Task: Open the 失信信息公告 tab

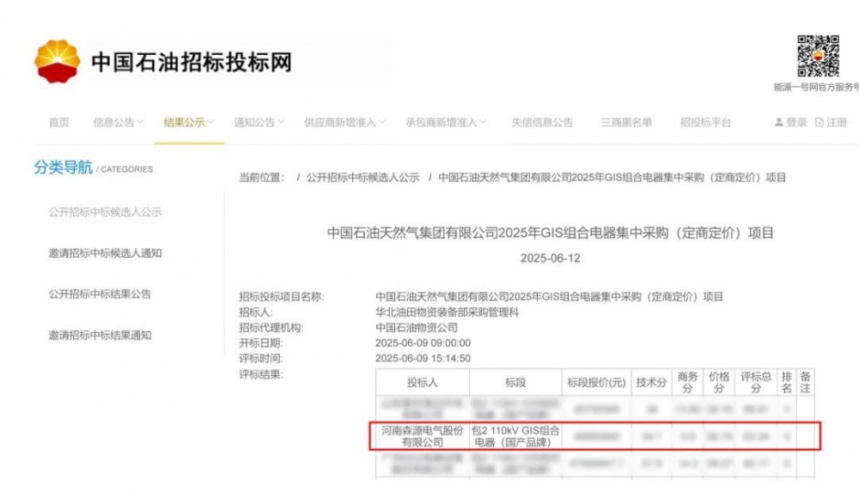Action: (542, 122)
